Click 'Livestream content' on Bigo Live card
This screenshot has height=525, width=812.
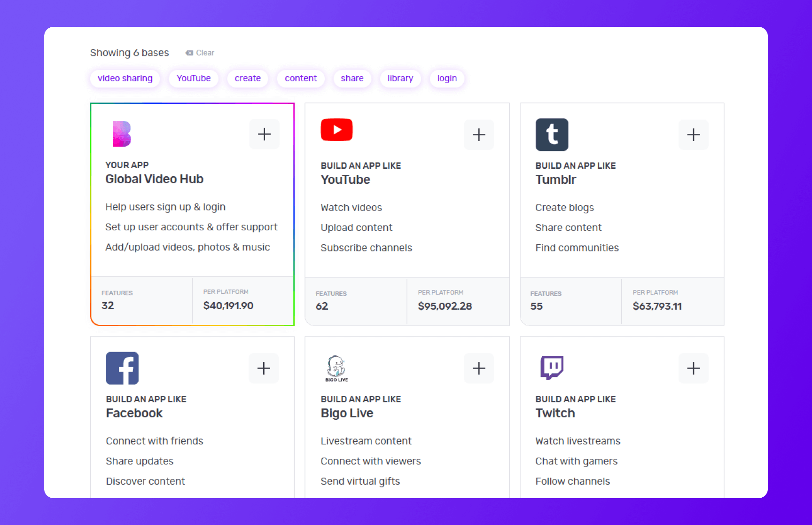click(x=366, y=441)
